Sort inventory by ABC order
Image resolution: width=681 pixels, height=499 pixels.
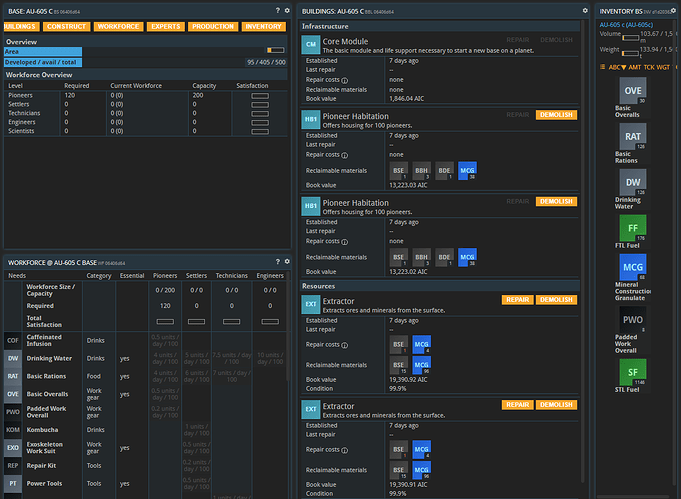[x=617, y=67]
